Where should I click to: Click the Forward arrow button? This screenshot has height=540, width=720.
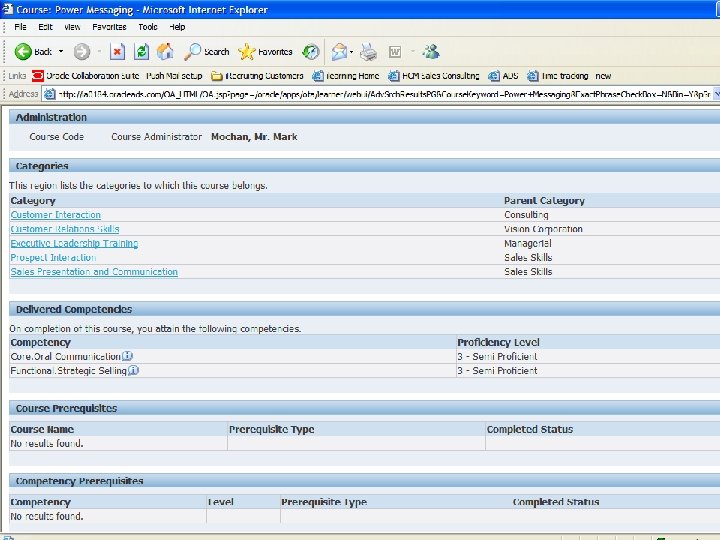click(82, 51)
